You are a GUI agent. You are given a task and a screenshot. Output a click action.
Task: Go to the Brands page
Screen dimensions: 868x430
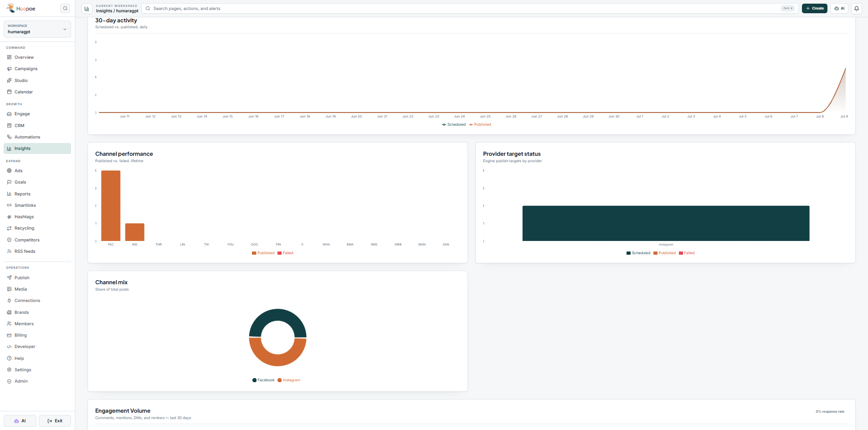coord(37,312)
